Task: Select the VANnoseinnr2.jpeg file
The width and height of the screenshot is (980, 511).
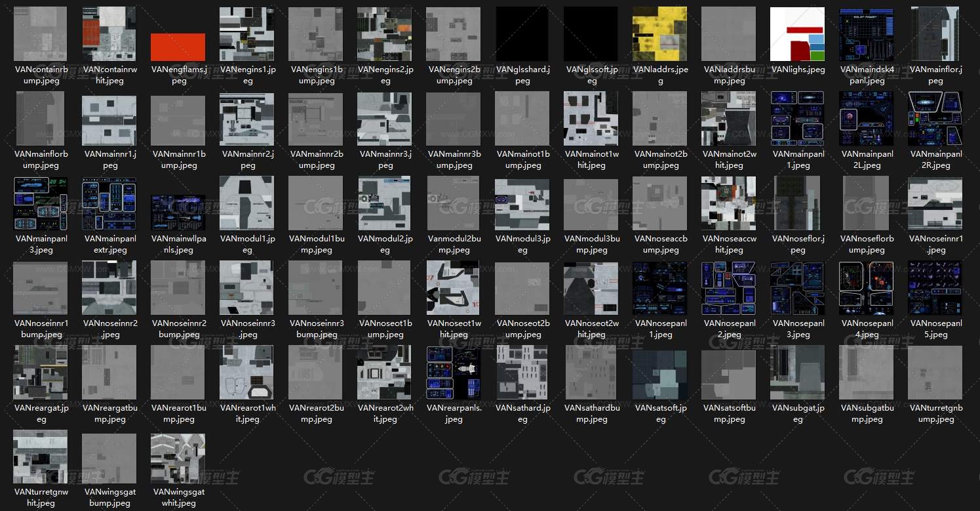Action: tap(109, 288)
